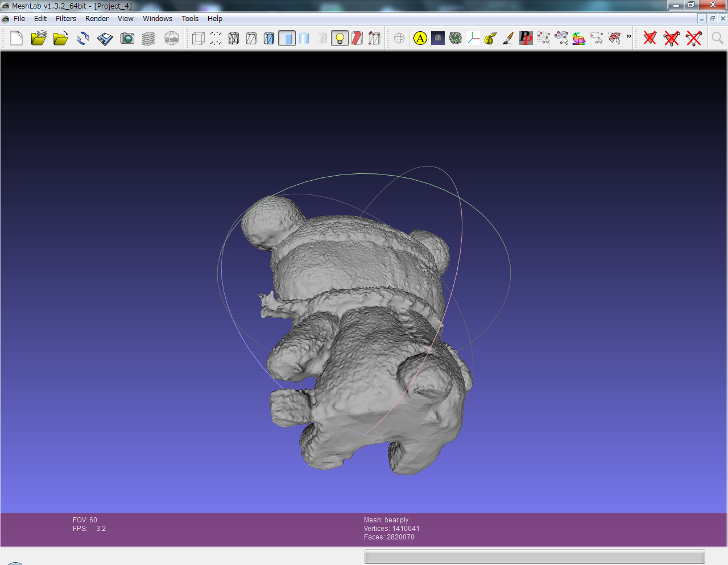The image size is (728, 565).
Task: Open the Help menu
Action: [215, 19]
